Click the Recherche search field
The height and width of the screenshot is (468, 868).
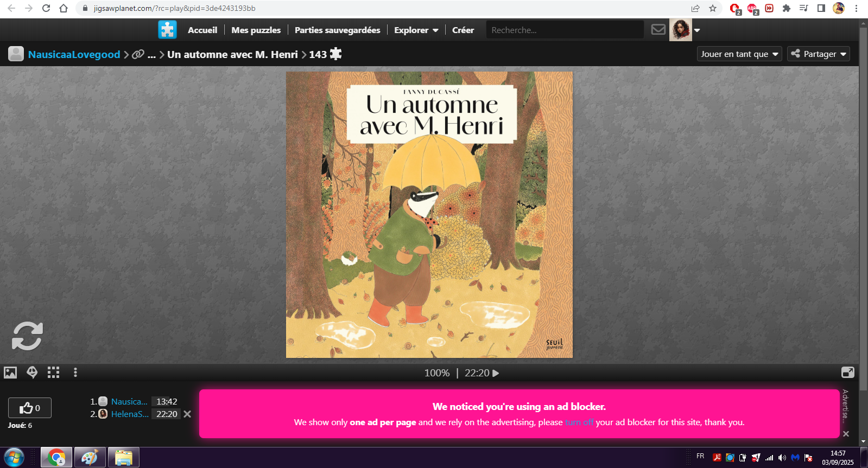coord(565,30)
